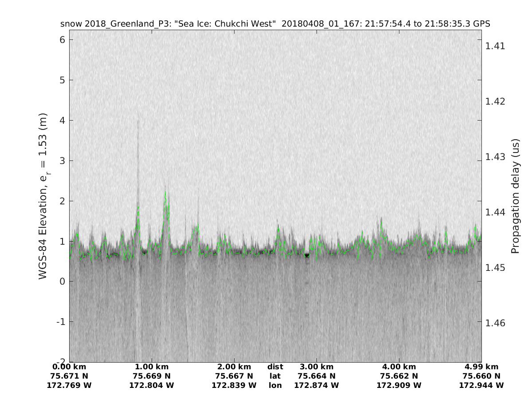This screenshot has height=399, width=532.
Task: Click the "0.00 km" start distance label
Action: point(69,367)
